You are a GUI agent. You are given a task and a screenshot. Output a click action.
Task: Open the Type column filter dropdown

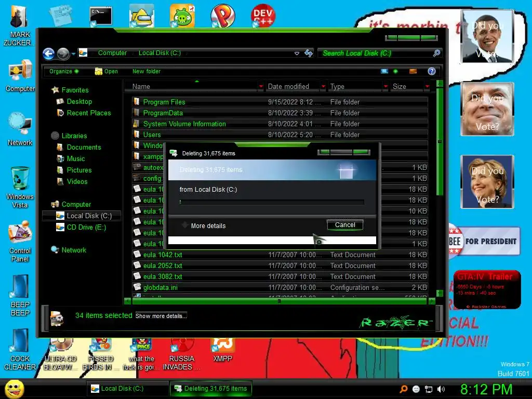(385, 87)
